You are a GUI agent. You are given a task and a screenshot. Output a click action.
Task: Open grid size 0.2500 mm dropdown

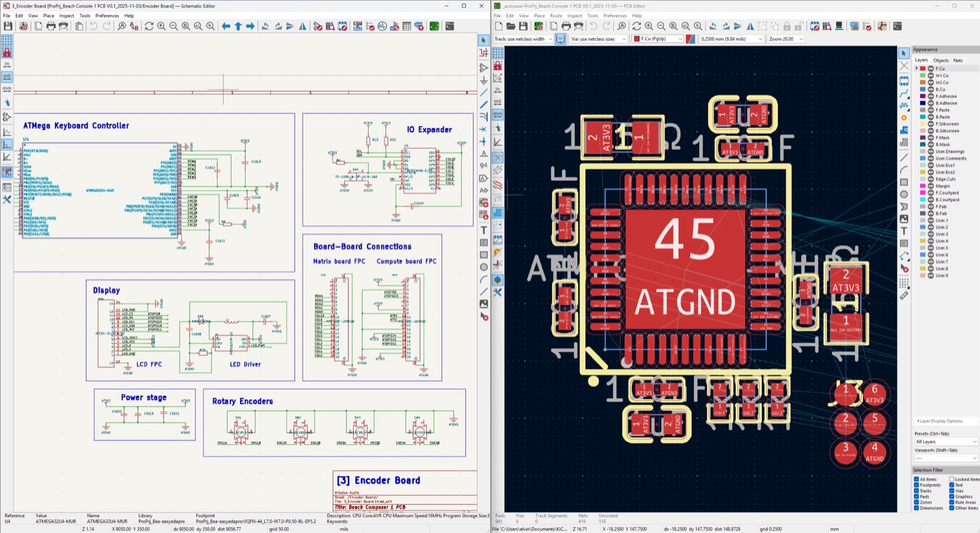[731, 39]
